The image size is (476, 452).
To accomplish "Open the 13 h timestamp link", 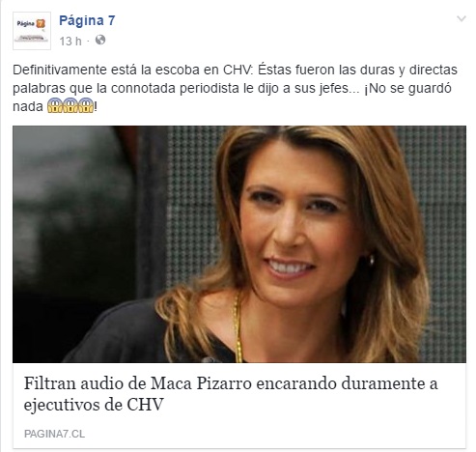I will point(70,41).
